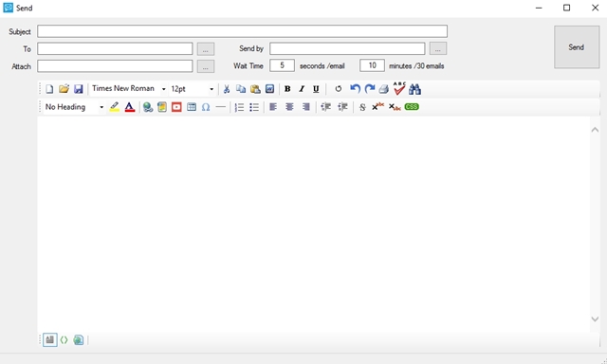Insert a table with the grid icon
This screenshot has width=607, height=364.
coord(192,107)
